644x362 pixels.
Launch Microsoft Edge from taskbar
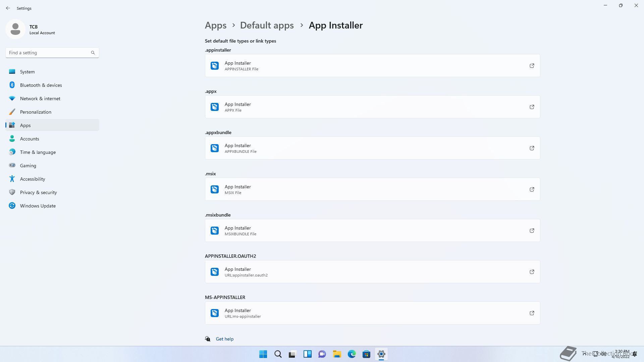pos(352,354)
